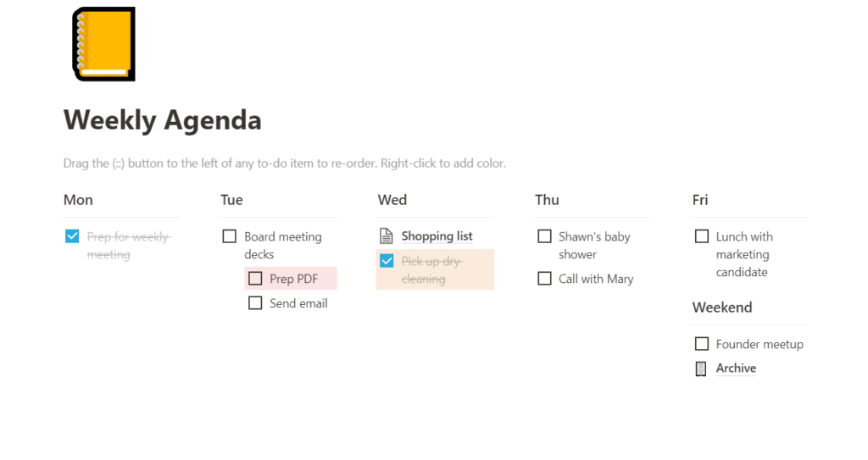The height and width of the screenshot is (460, 868).
Task: Open the Shopping list page link
Action: 437,236
